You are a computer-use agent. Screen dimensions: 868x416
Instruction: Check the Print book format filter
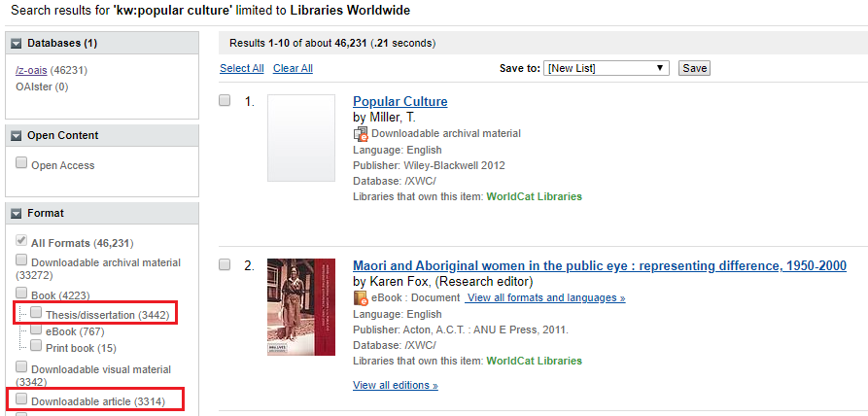click(36, 346)
